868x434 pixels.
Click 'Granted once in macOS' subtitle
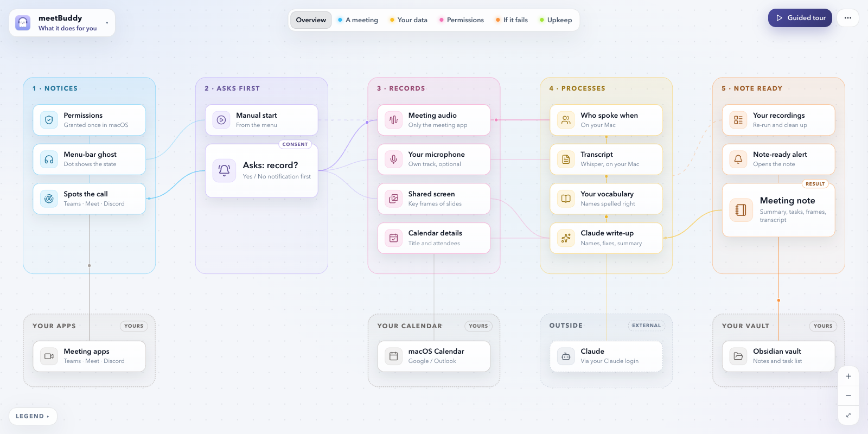click(x=96, y=125)
